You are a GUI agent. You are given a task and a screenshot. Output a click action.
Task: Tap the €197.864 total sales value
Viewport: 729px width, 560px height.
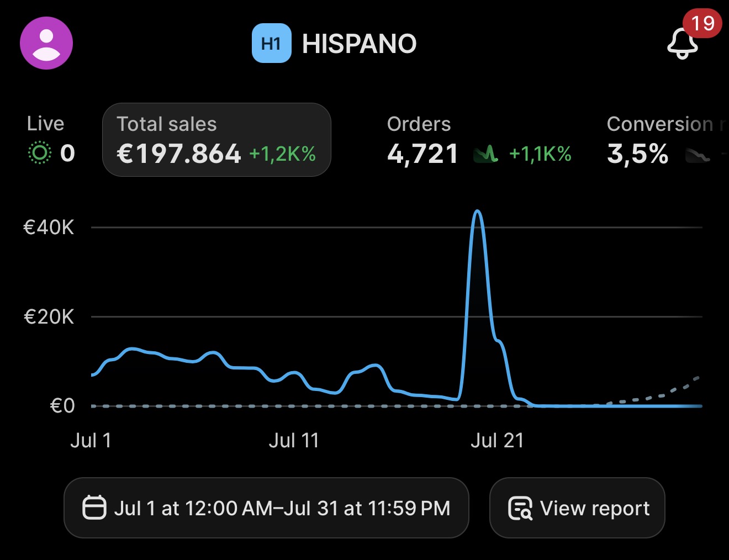click(x=179, y=154)
